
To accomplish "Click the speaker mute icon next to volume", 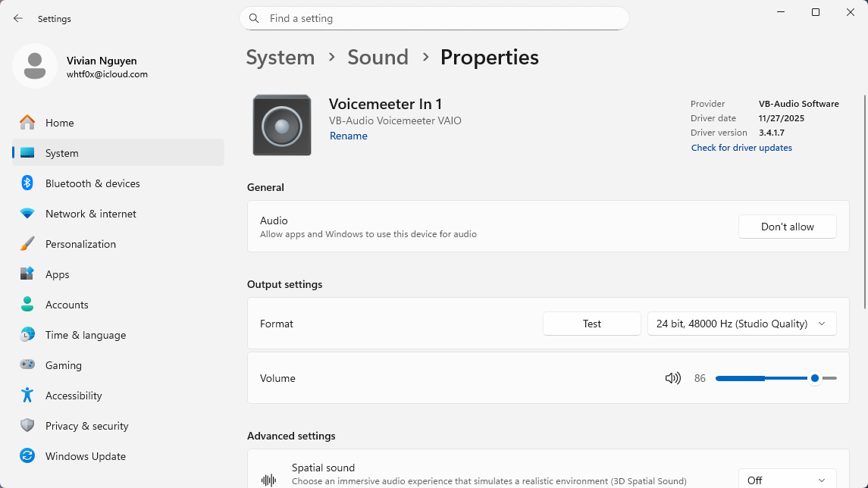I will point(672,378).
